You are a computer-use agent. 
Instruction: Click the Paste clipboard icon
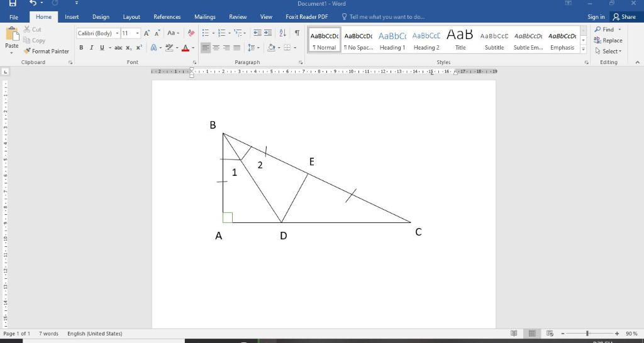coord(12,35)
